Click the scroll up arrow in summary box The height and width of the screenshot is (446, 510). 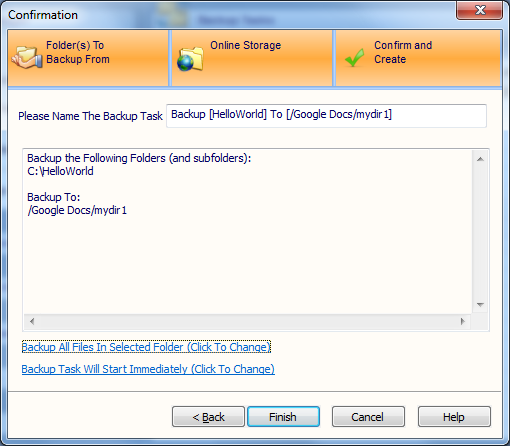(x=480, y=159)
